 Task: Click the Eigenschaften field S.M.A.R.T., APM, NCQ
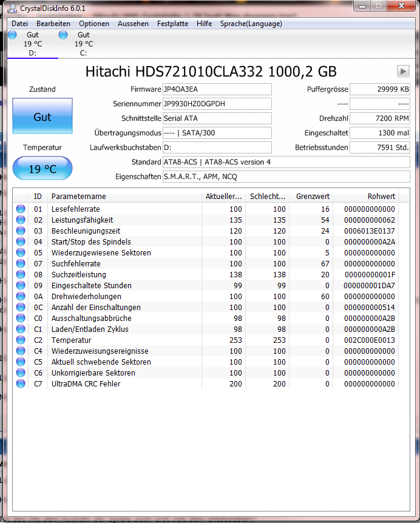pos(286,177)
